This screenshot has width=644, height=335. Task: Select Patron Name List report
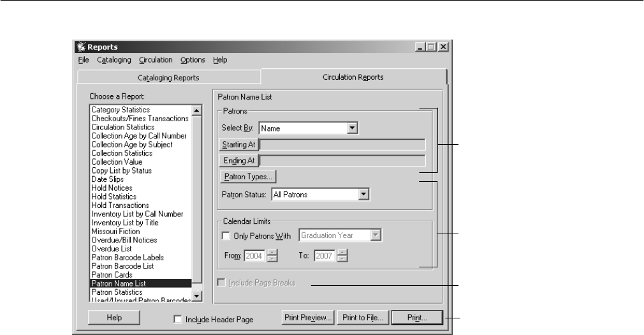pyautogui.click(x=141, y=283)
